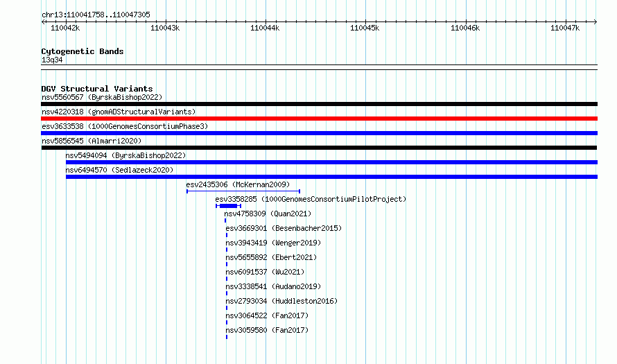The width and height of the screenshot is (617, 364).
Task: Click the 110043k ruler label
Action: [165, 28]
